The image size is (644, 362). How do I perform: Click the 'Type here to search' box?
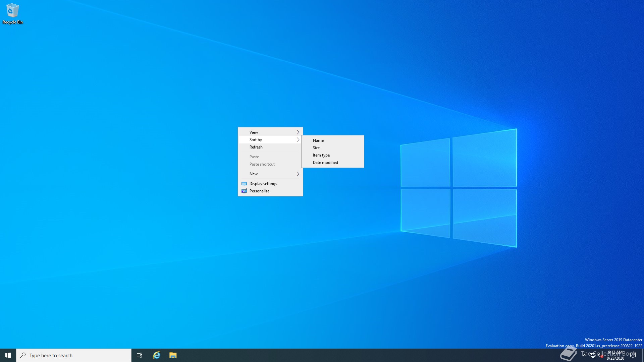[74, 355]
